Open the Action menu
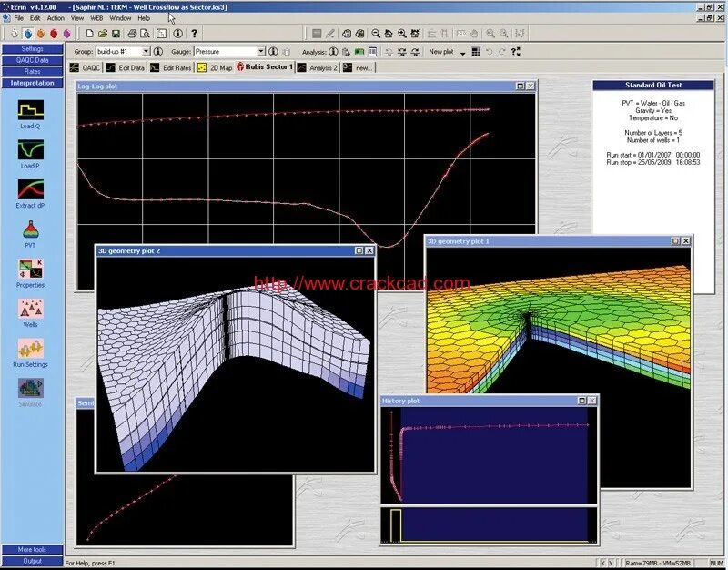 pyautogui.click(x=56, y=18)
